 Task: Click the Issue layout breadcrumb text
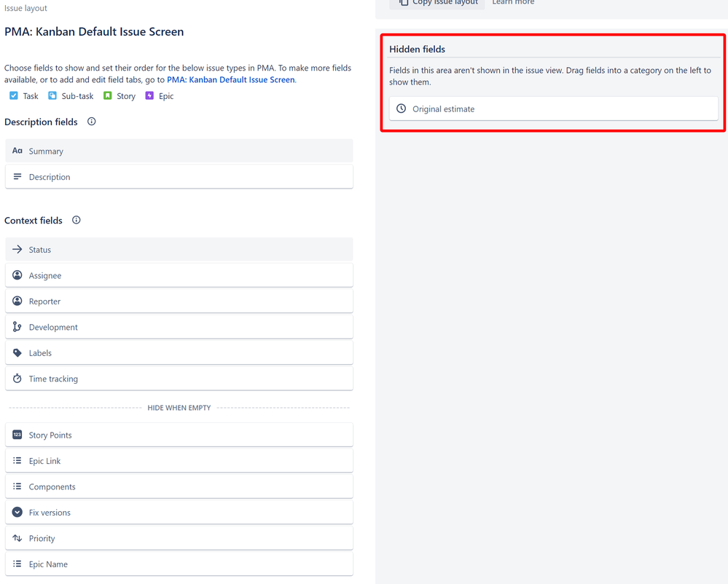(26, 8)
